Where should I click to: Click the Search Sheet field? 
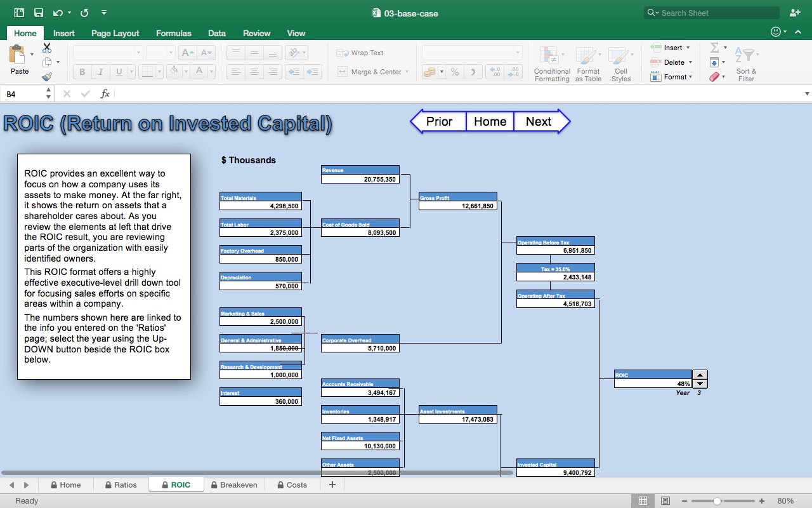(x=711, y=13)
